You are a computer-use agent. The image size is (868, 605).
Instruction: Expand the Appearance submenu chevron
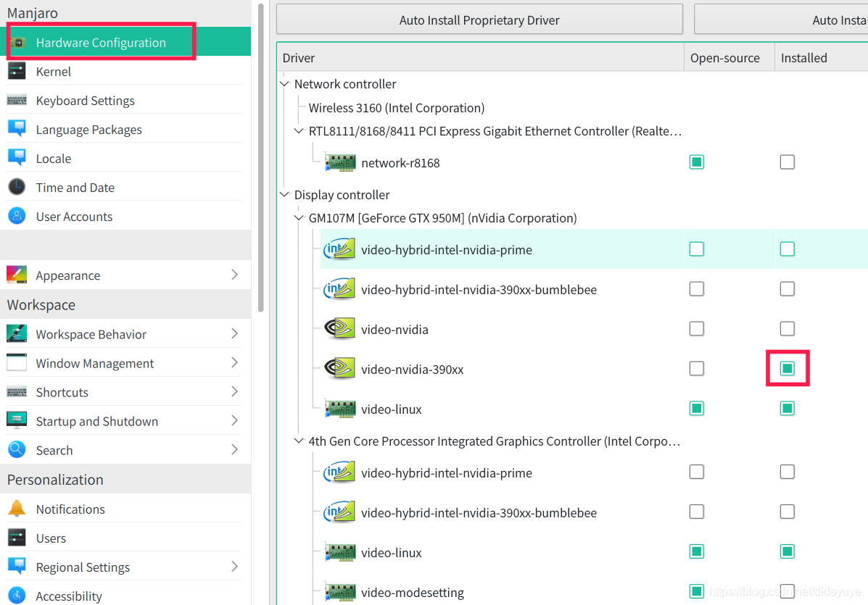(x=235, y=275)
